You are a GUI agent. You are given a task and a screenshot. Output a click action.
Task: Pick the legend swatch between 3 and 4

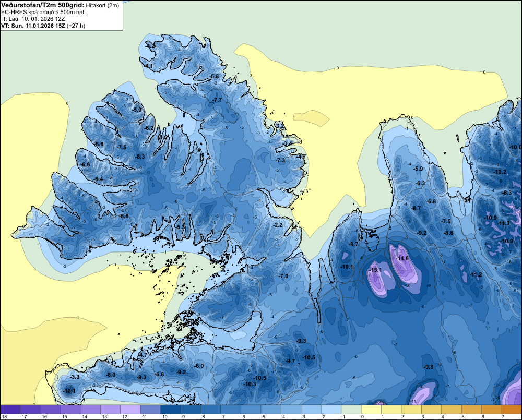click(432, 409)
